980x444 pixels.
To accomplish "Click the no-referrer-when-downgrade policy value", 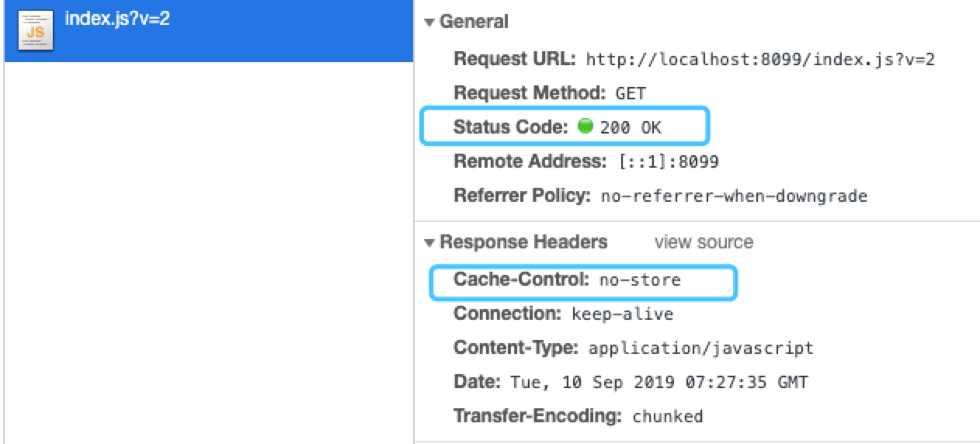I will pyautogui.click(x=734, y=196).
